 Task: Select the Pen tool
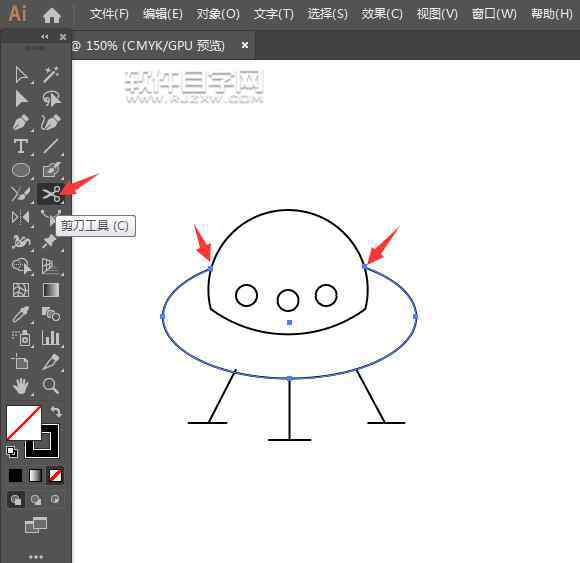click(x=21, y=122)
